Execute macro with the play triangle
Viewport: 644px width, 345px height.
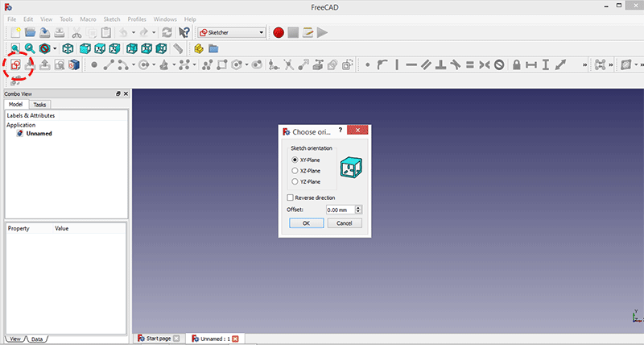point(323,32)
